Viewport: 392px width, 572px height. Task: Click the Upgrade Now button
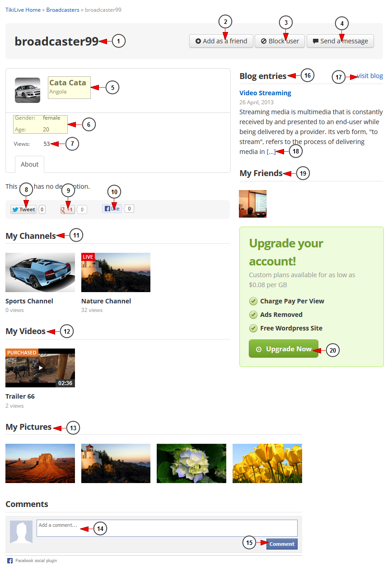(284, 349)
